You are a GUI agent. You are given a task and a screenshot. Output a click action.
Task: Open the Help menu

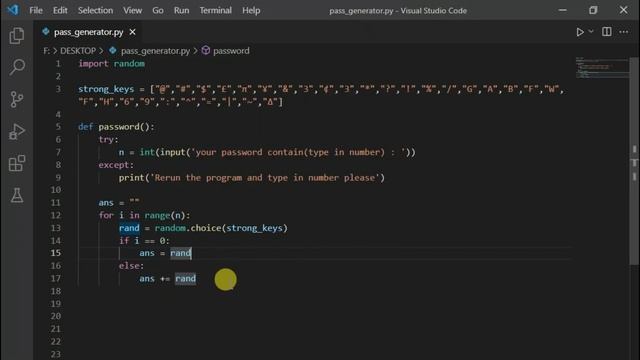click(x=251, y=10)
